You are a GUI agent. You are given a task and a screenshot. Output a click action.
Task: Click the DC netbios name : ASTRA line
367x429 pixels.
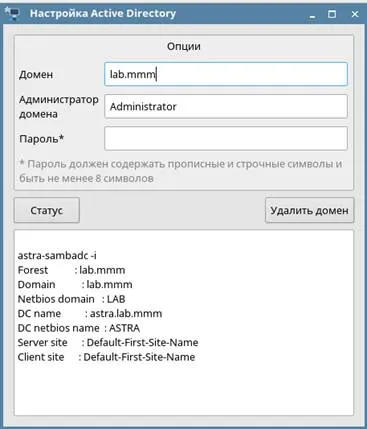point(79,328)
